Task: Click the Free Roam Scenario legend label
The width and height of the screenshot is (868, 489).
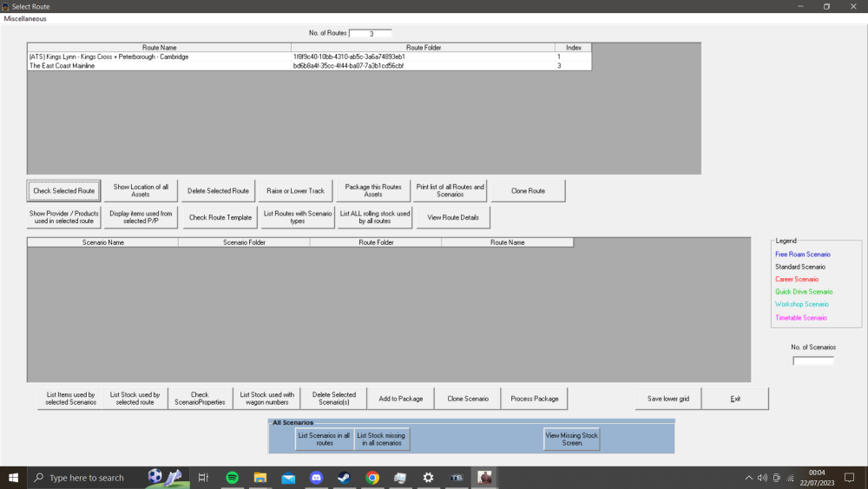Action: pyautogui.click(x=803, y=254)
